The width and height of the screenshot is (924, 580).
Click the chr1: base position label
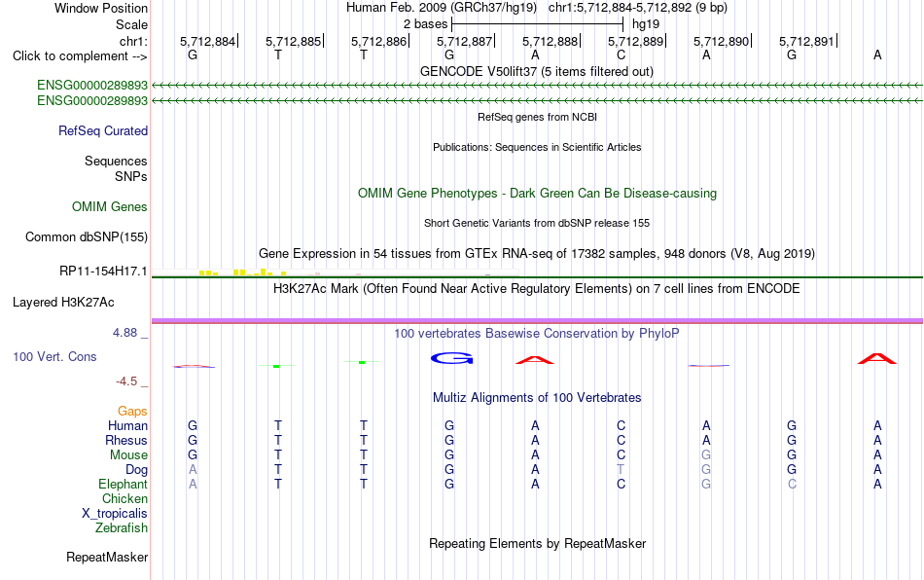click(x=133, y=41)
